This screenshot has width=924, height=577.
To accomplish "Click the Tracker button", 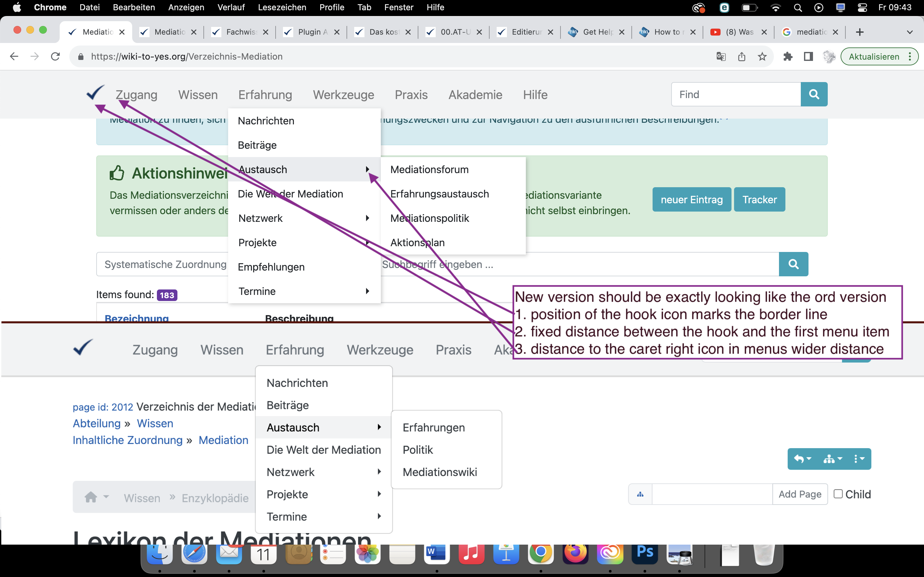I will [x=759, y=200].
